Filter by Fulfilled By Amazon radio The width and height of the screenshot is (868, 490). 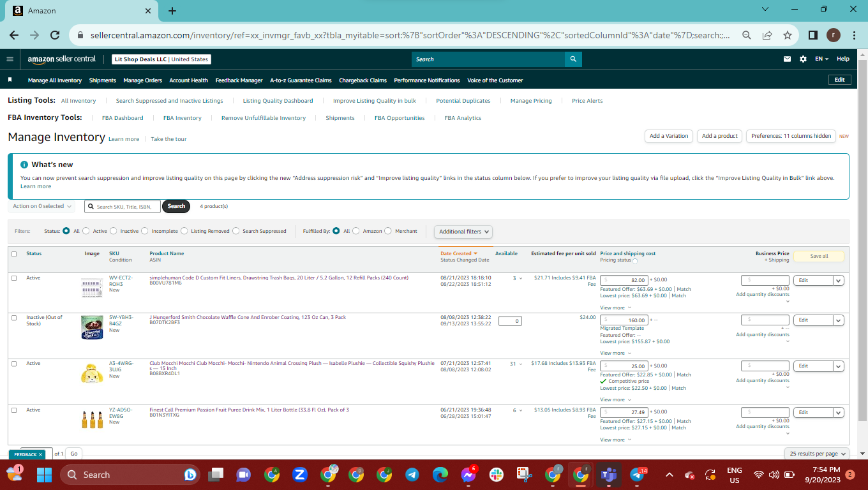[x=356, y=231]
